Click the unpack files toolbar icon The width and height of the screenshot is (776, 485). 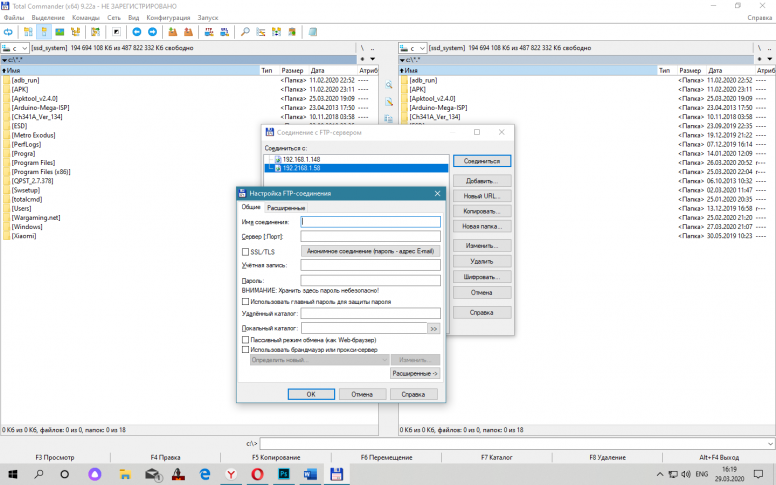(189, 32)
